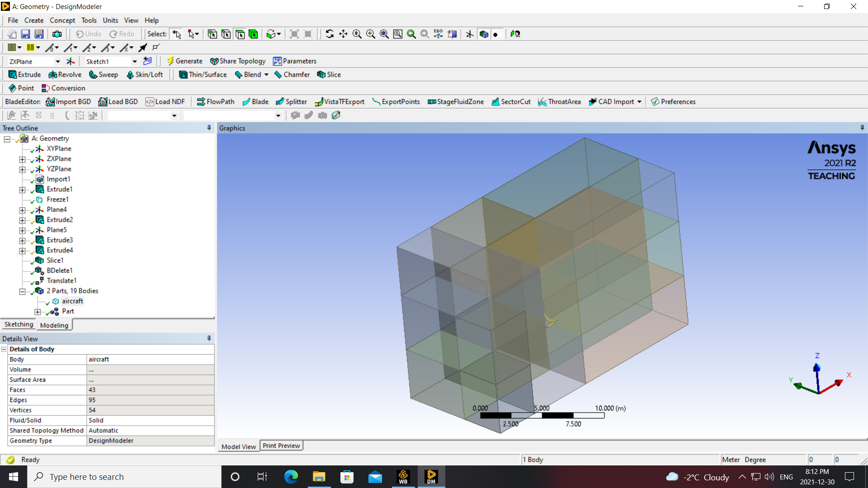Select the Extrude tool

click(25, 75)
